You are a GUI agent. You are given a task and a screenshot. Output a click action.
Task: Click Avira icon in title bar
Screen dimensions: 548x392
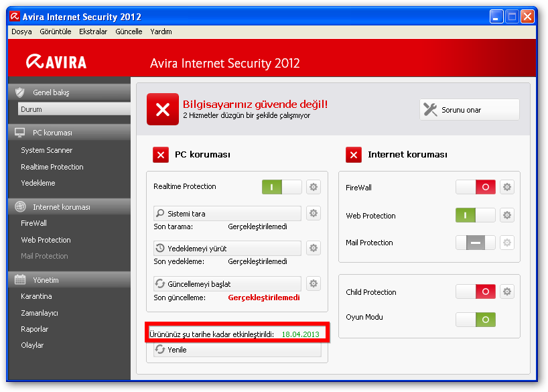(x=15, y=17)
